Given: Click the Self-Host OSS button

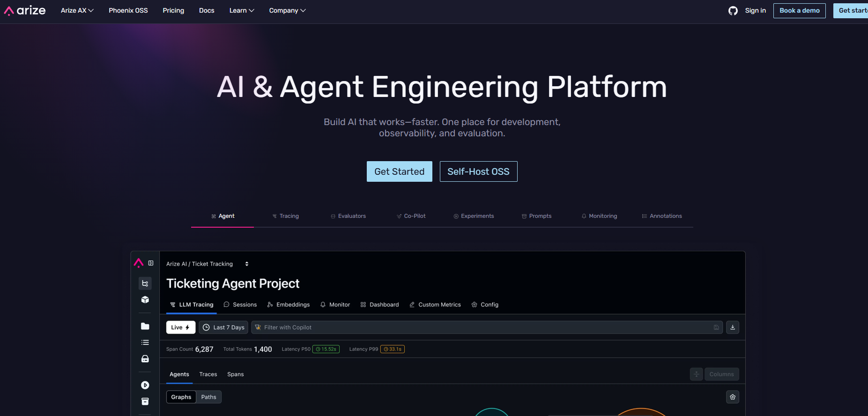Looking at the screenshot, I should [479, 171].
